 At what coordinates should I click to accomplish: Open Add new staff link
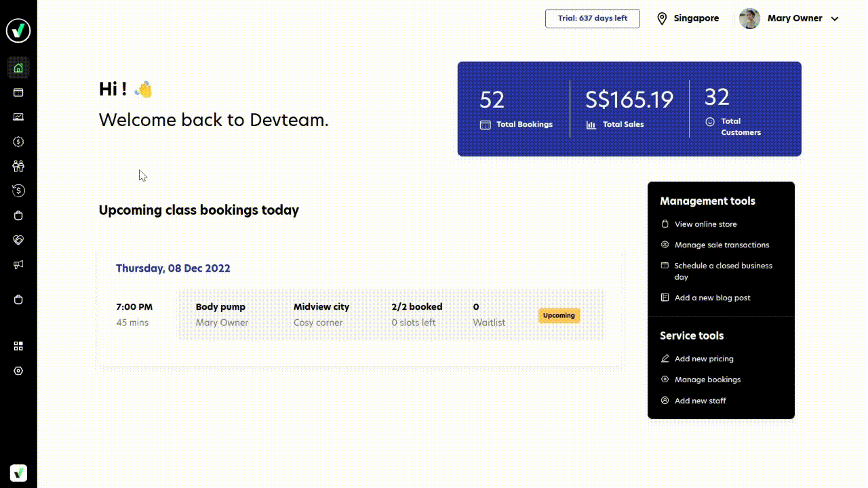700,401
